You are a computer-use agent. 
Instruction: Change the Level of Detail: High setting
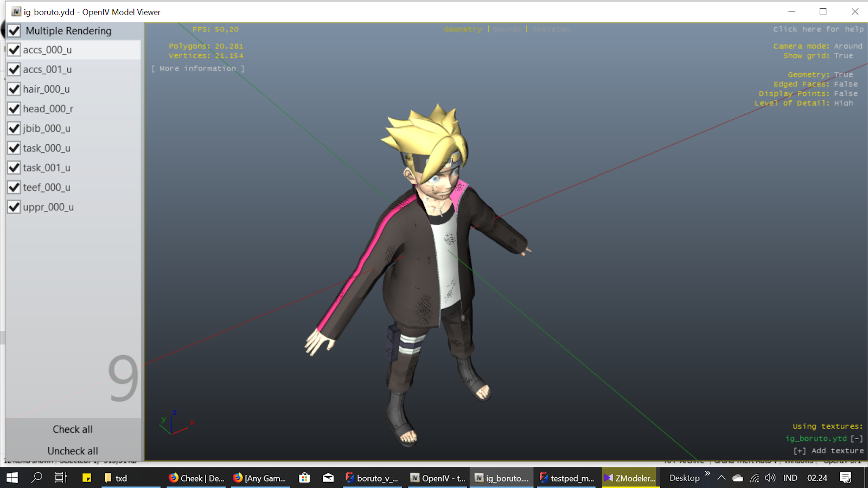point(803,103)
